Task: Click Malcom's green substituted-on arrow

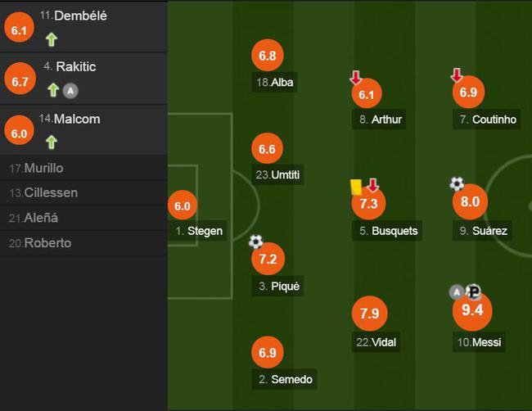Action: 52,142
